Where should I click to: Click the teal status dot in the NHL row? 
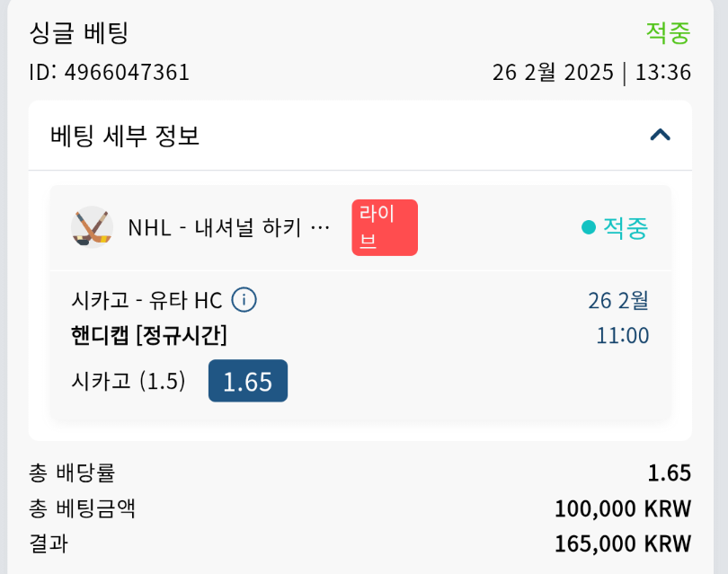tap(589, 228)
